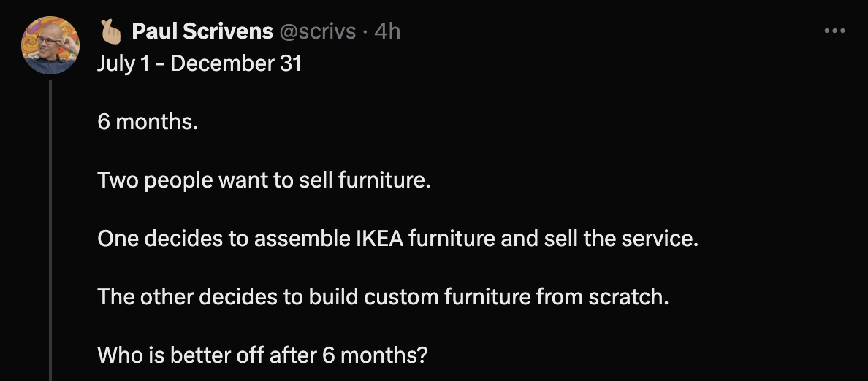Open the 4h timestamp permalink
This screenshot has width=868, height=381.
pyautogui.click(x=387, y=31)
